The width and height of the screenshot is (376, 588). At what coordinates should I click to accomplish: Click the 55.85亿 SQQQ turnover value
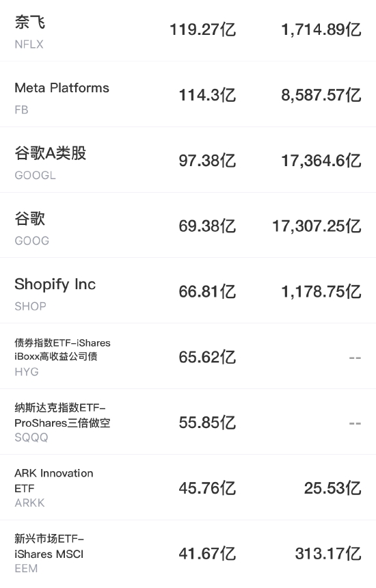click(x=207, y=423)
